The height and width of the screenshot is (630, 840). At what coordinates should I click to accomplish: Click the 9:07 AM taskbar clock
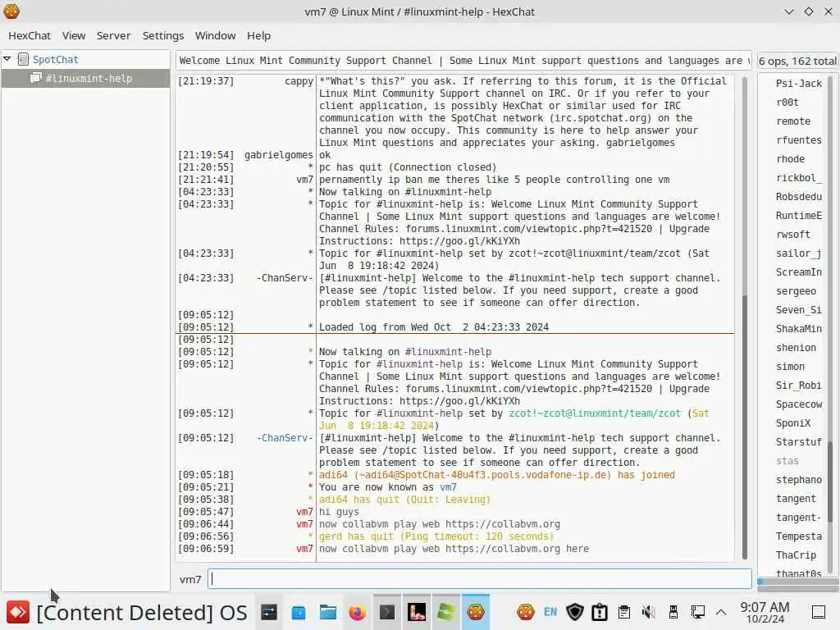tap(765, 612)
